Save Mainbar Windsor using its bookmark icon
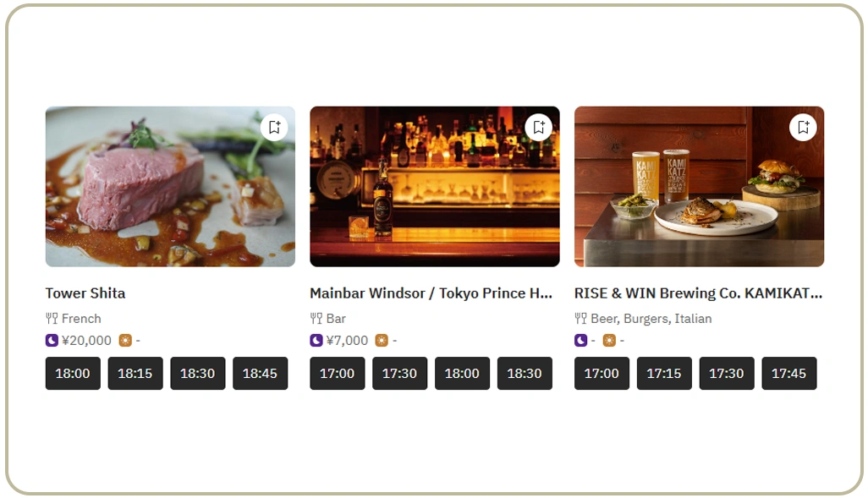868x498 pixels. click(x=538, y=126)
